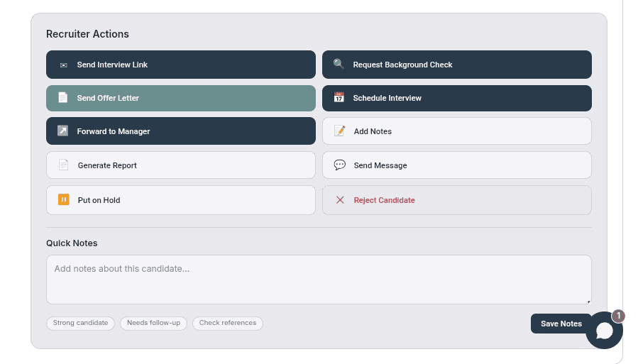Click the arrow icon on Forward to Manager

click(63, 131)
